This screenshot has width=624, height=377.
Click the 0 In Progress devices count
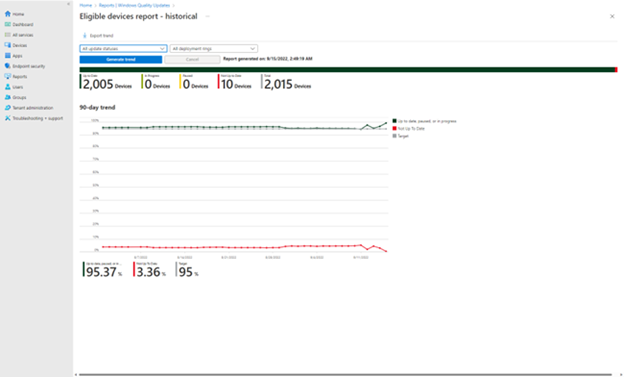(148, 84)
